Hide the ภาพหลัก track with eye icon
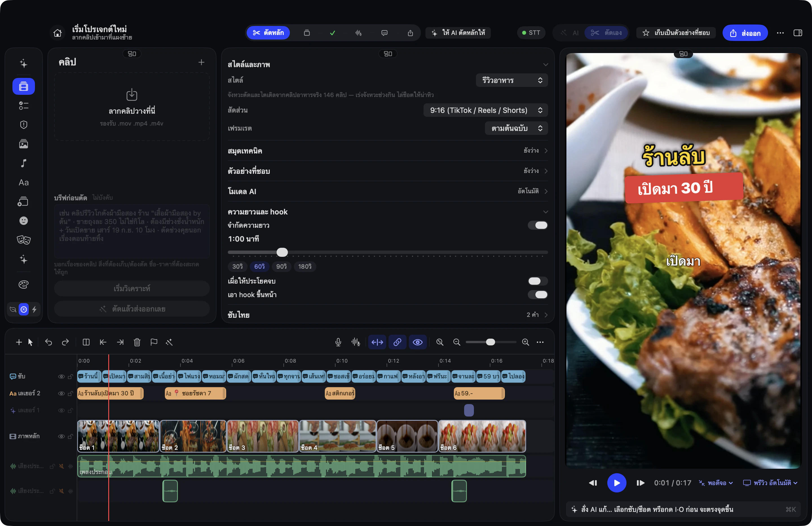Image resolution: width=812 pixels, height=526 pixels. coord(61,437)
